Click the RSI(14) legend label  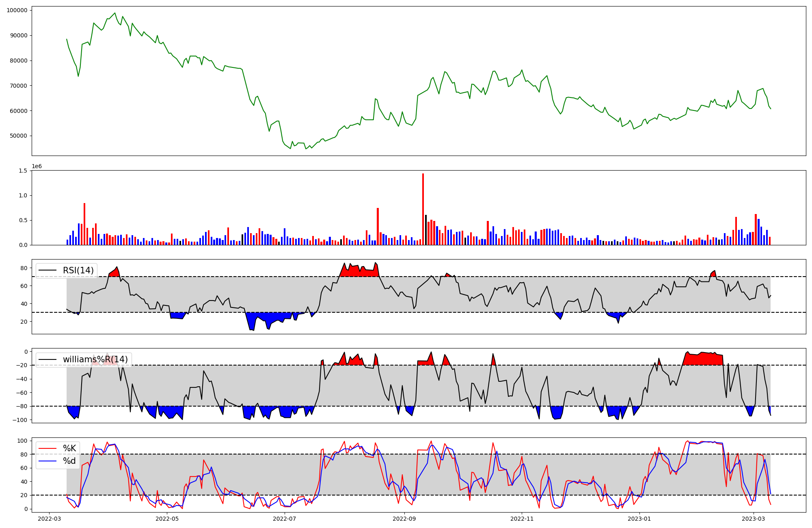[x=78, y=270]
